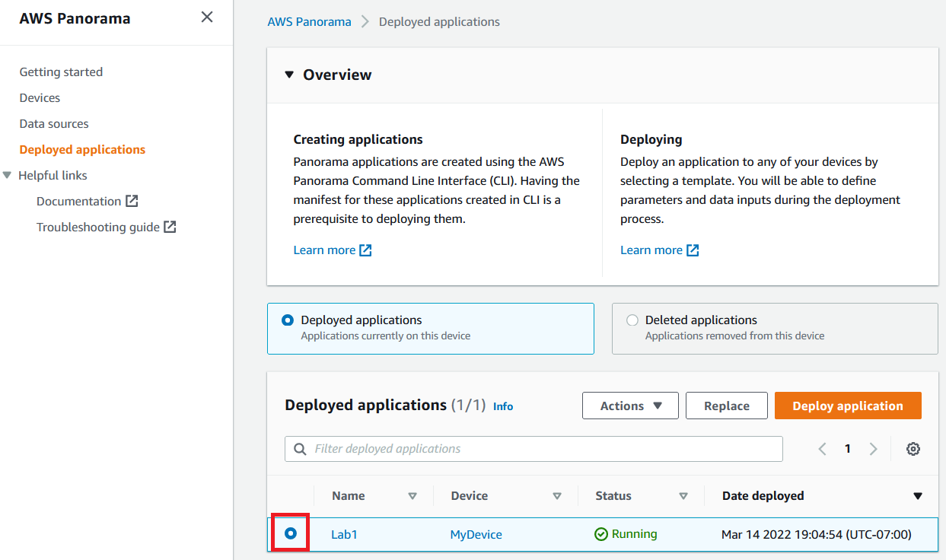Viewport: 946px width, 560px height.
Task: Click Deployed applications breadcrumb text
Action: pyautogui.click(x=439, y=21)
